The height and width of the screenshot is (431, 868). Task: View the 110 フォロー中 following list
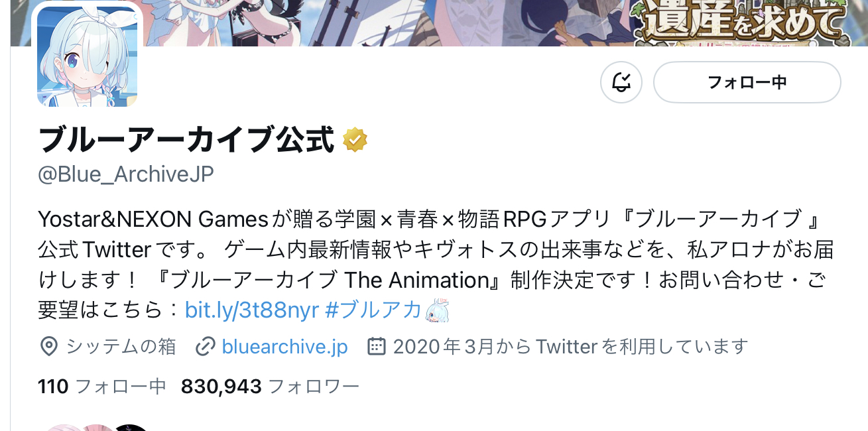click(102, 387)
